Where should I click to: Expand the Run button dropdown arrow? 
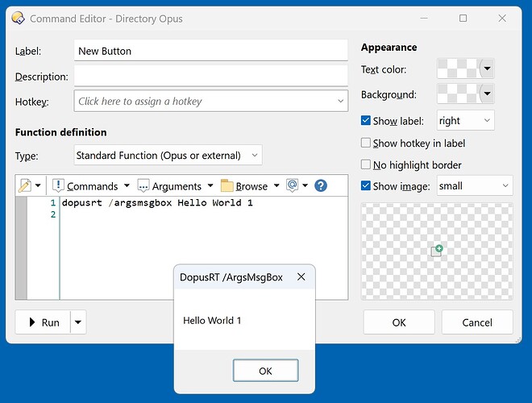[x=78, y=322]
